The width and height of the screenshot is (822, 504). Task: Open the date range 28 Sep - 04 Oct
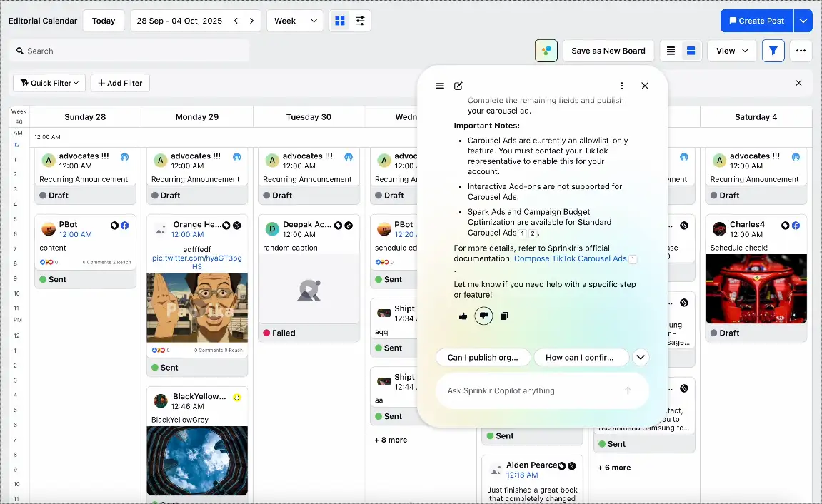point(179,21)
